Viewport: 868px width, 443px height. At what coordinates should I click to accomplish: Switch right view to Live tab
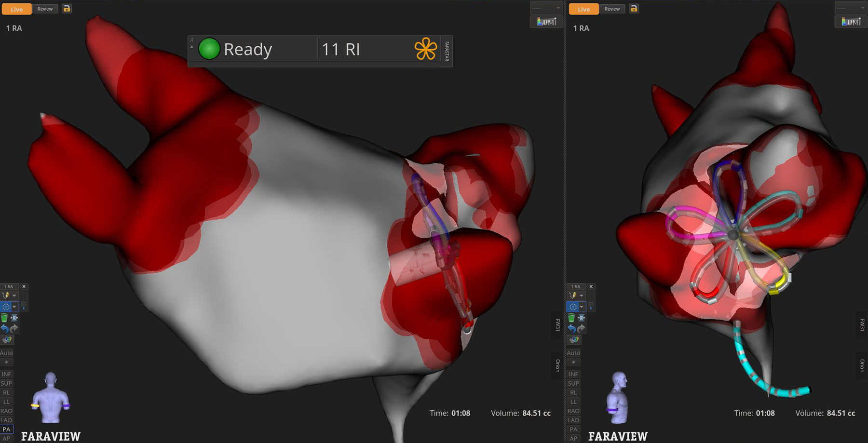click(583, 9)
